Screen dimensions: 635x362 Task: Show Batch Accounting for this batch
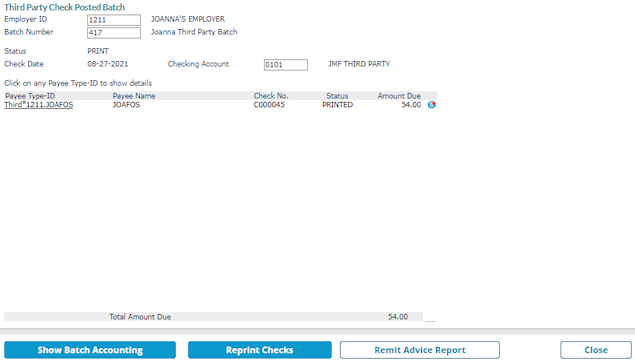pos(90,350)
